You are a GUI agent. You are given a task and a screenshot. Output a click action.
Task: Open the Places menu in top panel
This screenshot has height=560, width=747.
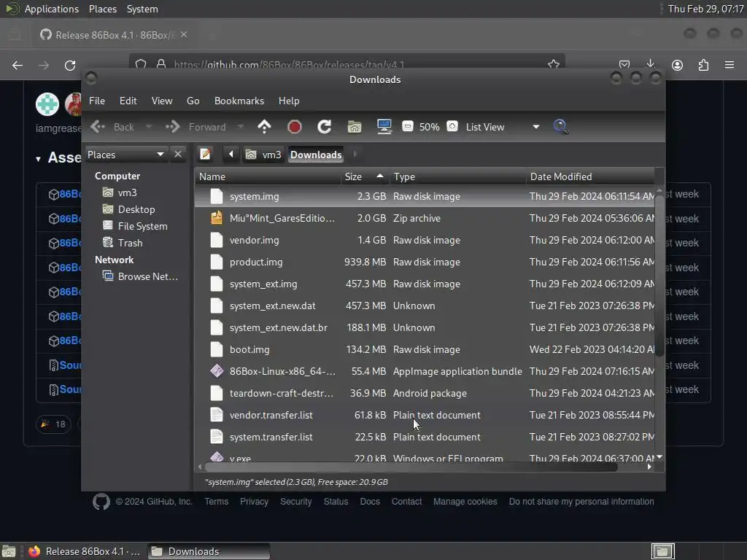pyautogui.click(x=103, y=9)
